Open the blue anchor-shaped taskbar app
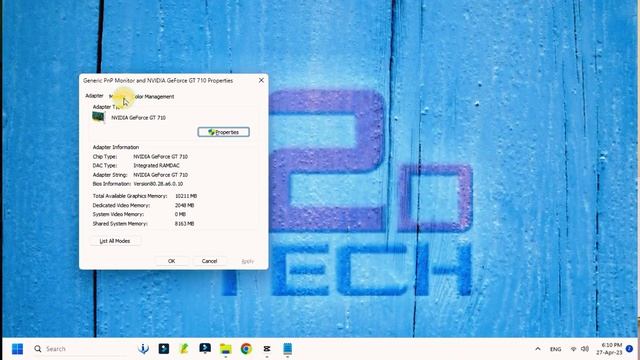Viewport: 640px width, 360px height. click(x=143, y=349)
